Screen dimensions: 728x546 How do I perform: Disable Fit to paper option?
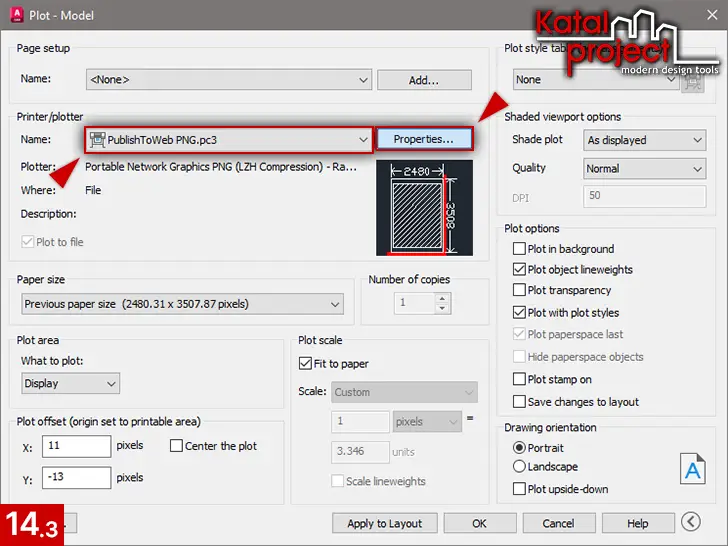pos(306,364)
